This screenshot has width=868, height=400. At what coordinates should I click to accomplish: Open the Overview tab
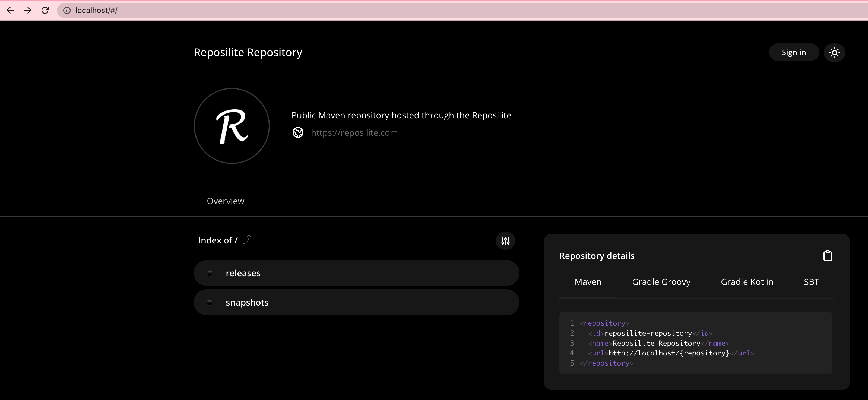click(x=226, y=201)
